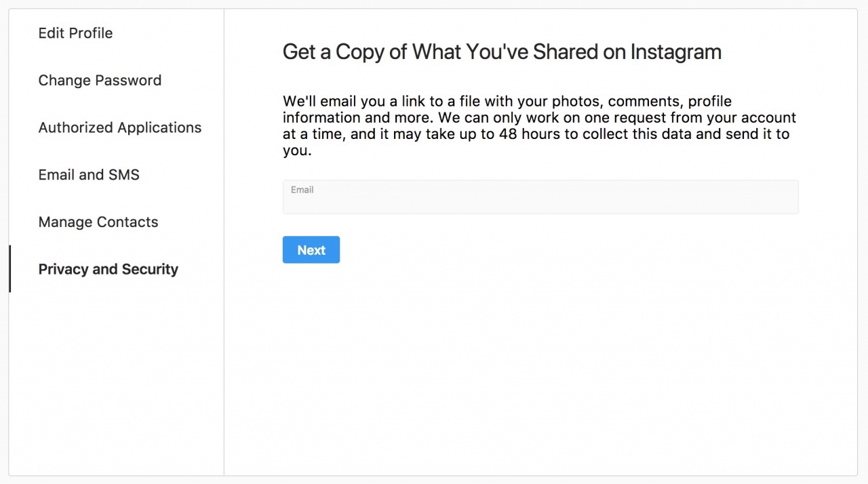Viewport: 868px width, 484px height.
Task: Open Email and SMS settings
Action: pos(89,175)
